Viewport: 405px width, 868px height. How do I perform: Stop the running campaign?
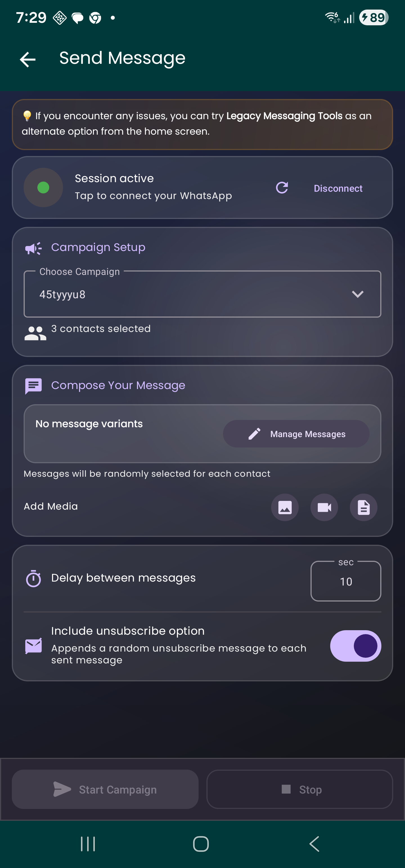point(300,789)
